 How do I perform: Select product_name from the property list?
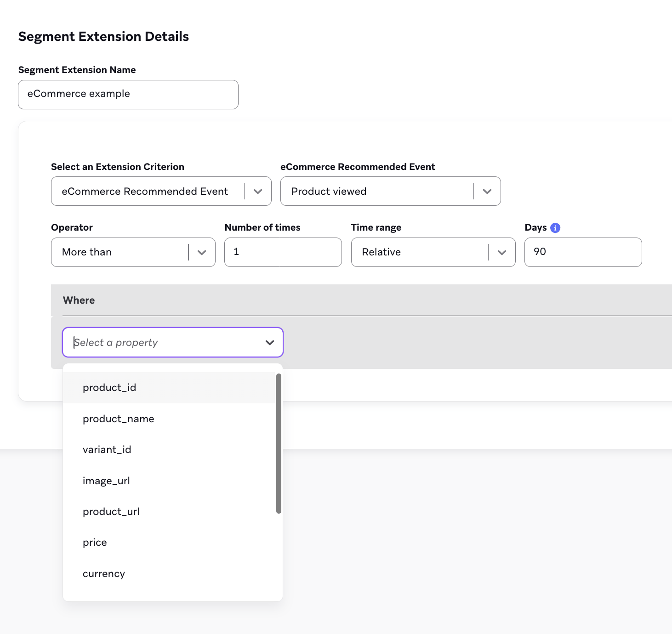(118, 419)
